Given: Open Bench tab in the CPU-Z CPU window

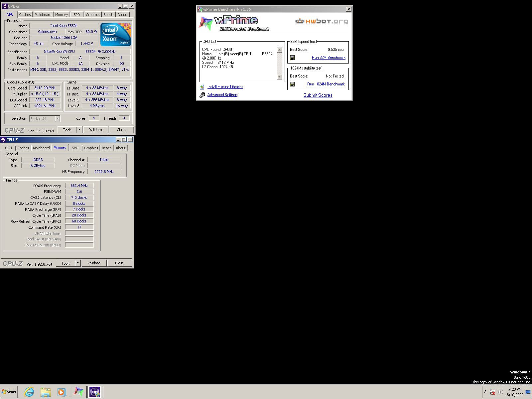Looking at the screenshot, I should tap(108, 15).
